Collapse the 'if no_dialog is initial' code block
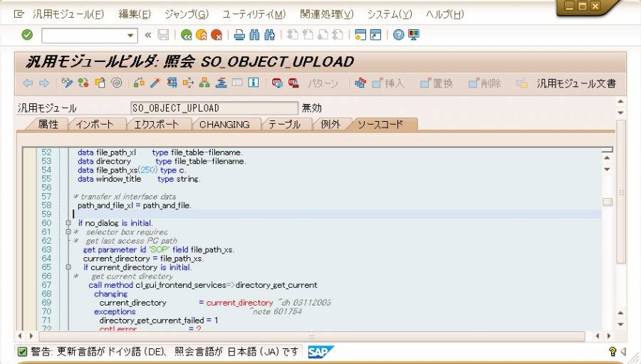 tap(68, 223)
